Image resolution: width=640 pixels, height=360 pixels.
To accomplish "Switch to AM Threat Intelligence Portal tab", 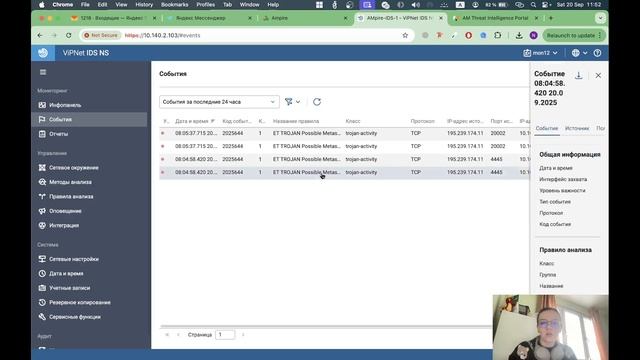I will pyautogui.click(x=495, y=18).
